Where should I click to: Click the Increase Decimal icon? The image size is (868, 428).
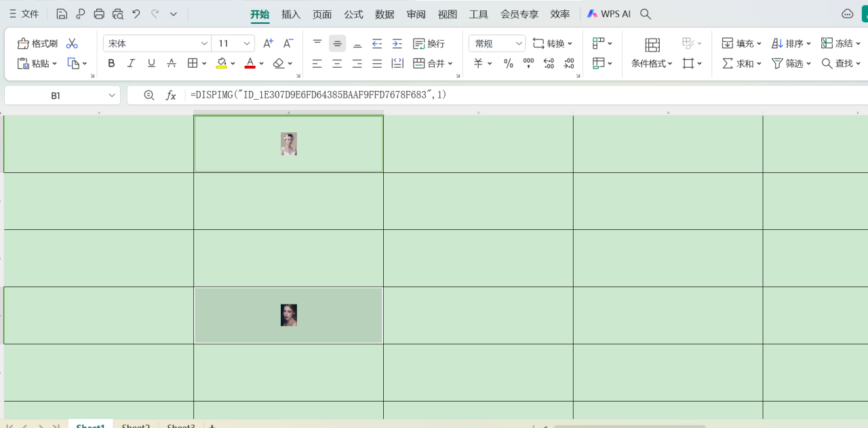tap(549, 63)
